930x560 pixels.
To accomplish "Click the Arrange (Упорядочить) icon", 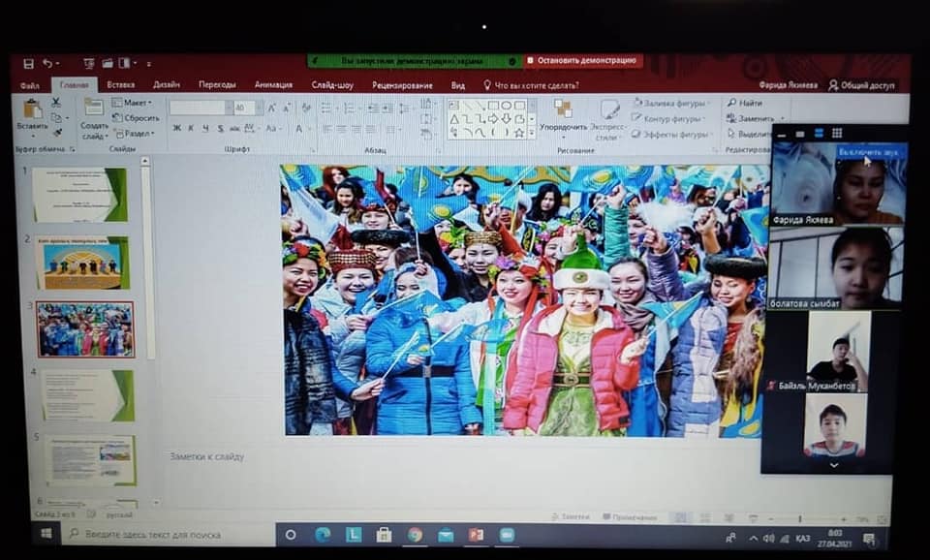I will 562,112.
